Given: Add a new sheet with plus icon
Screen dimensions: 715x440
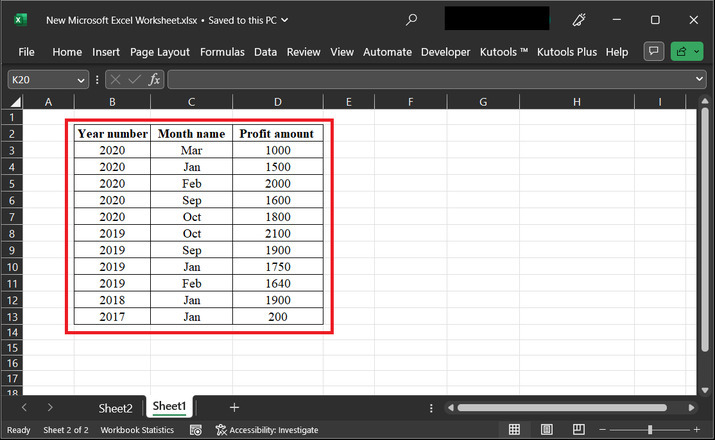Looking at the screenshot, I should click(x=234, y=408).
